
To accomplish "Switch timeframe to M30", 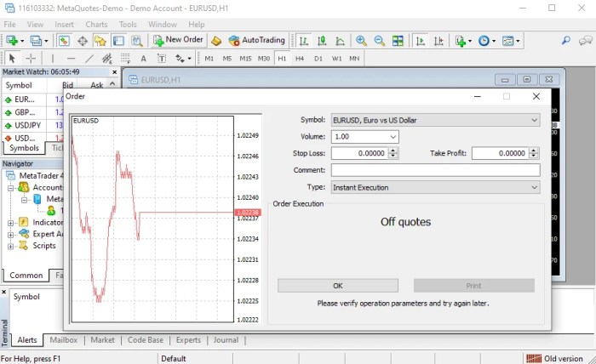I will [264, 59].
